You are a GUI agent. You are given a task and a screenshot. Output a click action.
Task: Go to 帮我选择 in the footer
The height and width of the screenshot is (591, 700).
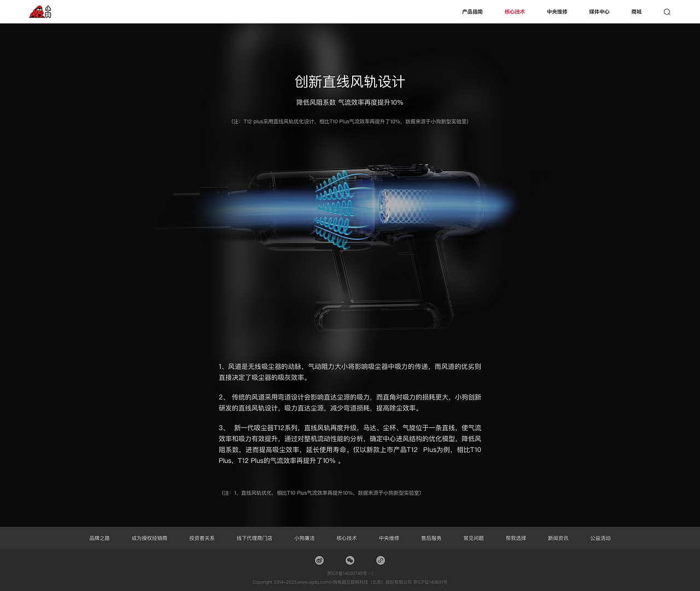(516, 538)
